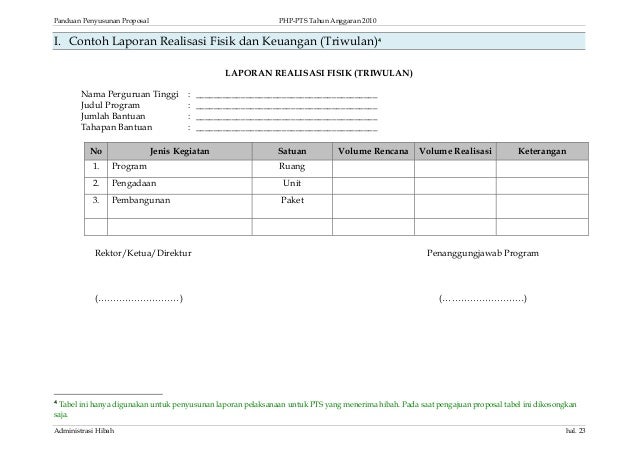Click row number "1." in the table
This screenshot has height=452, width=638.
coord(96,166)
